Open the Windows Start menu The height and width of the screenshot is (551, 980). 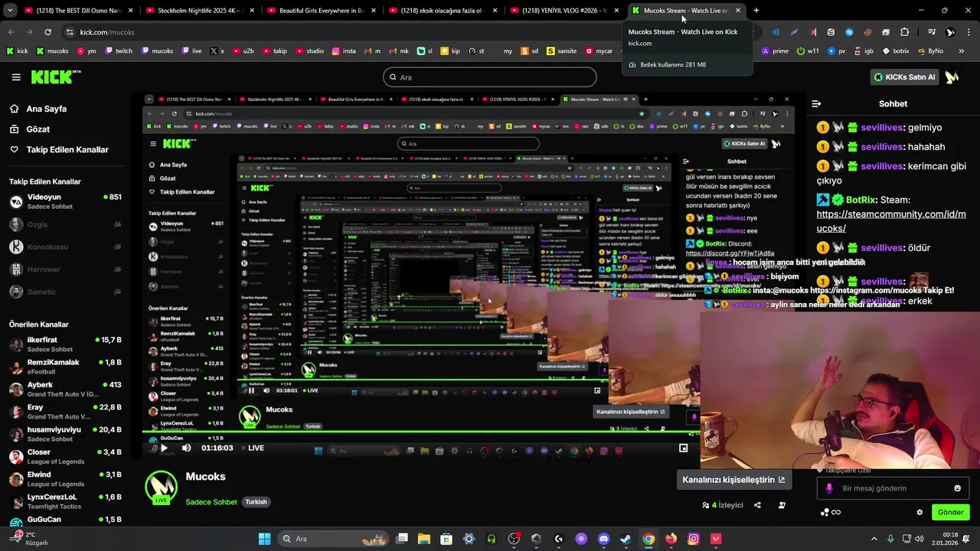(x=264, y=539)
